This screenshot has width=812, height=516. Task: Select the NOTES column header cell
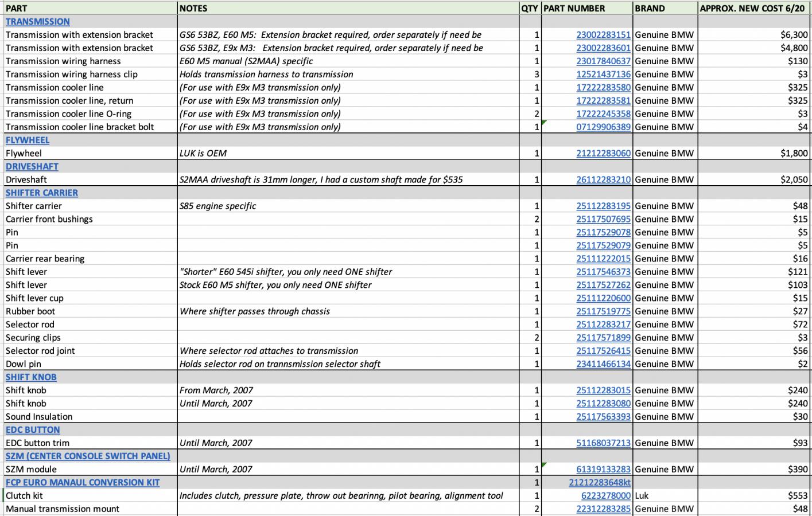pos(348,9)
